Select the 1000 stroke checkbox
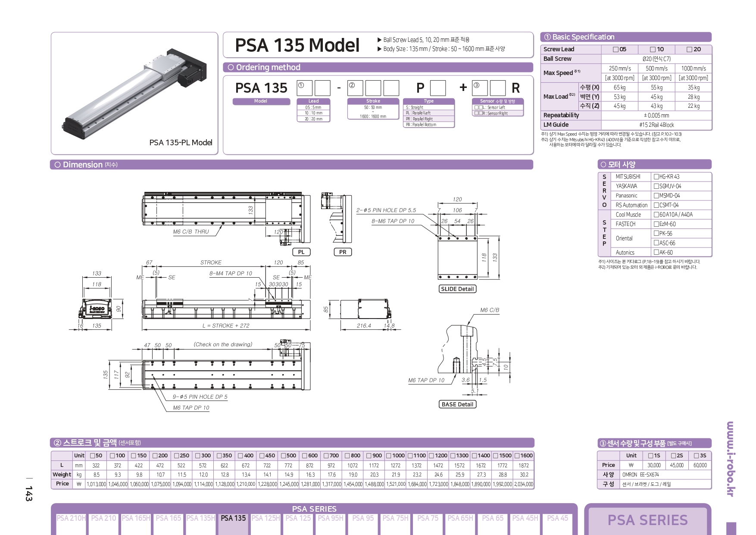The image size is (756, 535). point(389,456)
